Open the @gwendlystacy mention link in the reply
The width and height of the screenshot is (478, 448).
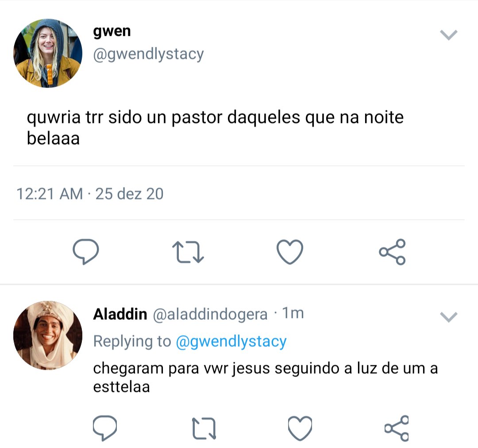231,341
